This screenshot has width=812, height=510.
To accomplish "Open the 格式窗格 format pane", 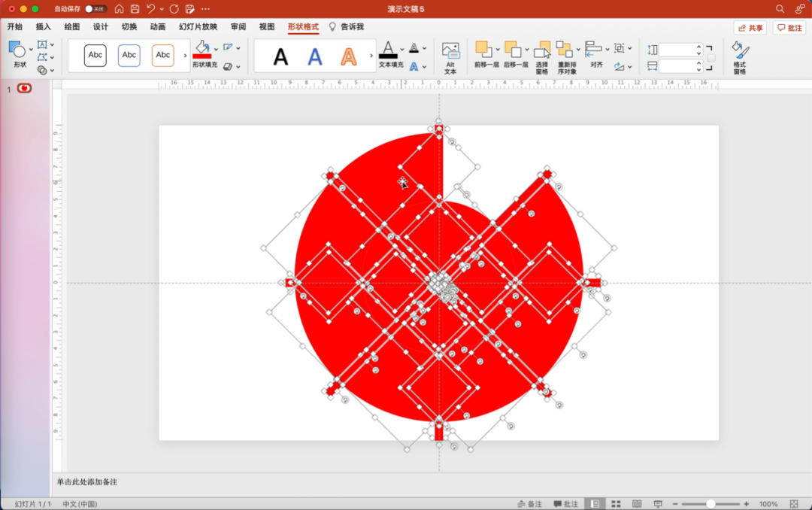I will 740,57.
